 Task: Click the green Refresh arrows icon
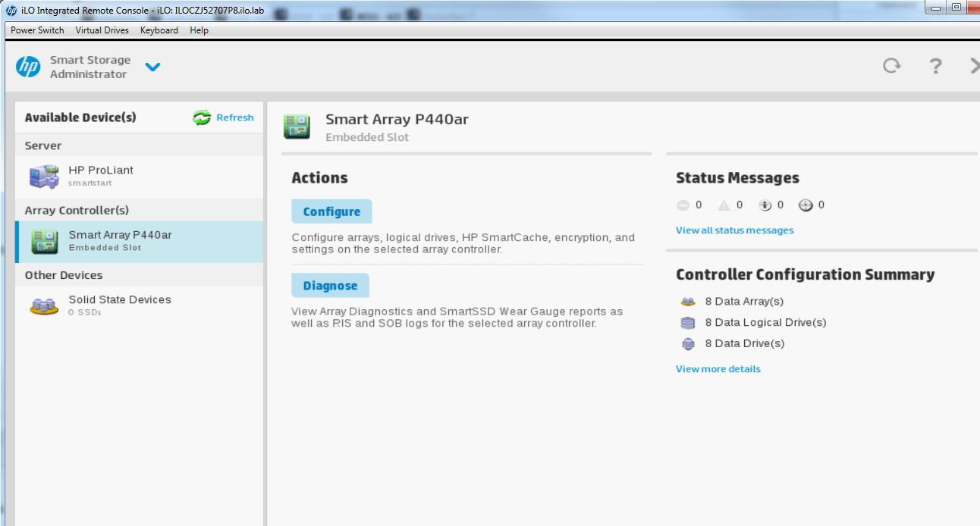202,117
